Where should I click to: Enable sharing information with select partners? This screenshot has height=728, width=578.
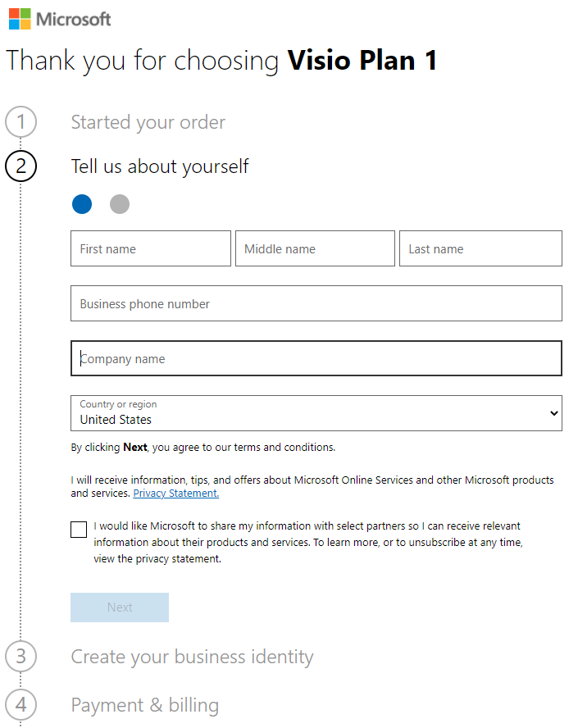click(x=78, y=530)
